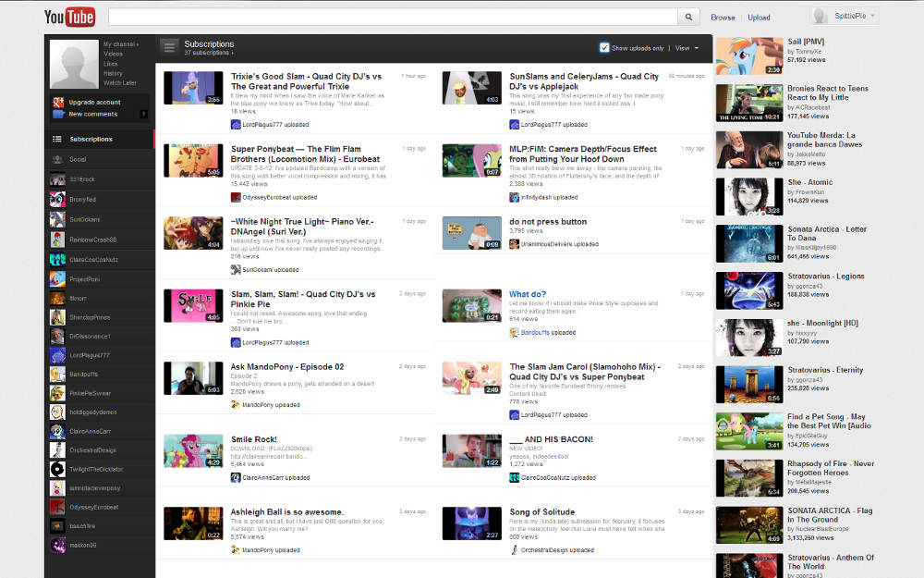The height and width of the screenshot is (578, 924).
Task: Click ClaireCoeCoaNutz uploader icon under BACON video
Action: click(514, 477)
